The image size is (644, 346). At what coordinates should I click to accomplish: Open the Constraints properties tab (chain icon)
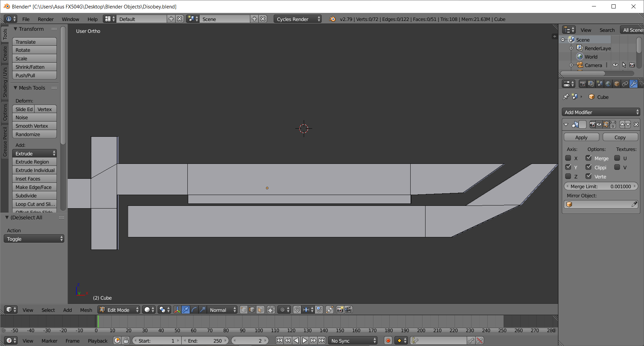tap(625, 84)
